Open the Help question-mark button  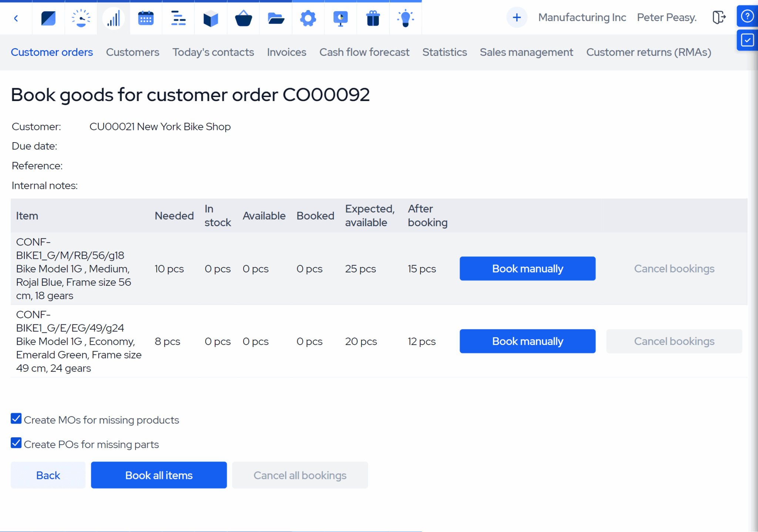(x=747, y=16)
